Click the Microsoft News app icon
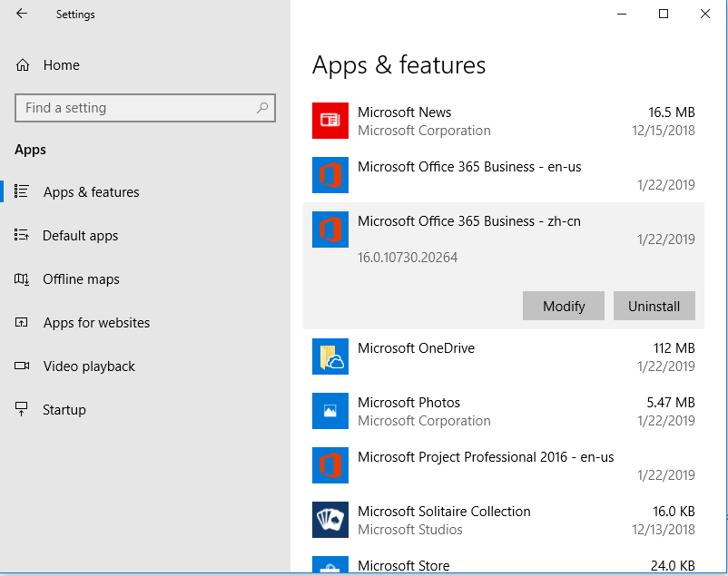The width and height of the screenshot is (728, 576). coord(330,121)
